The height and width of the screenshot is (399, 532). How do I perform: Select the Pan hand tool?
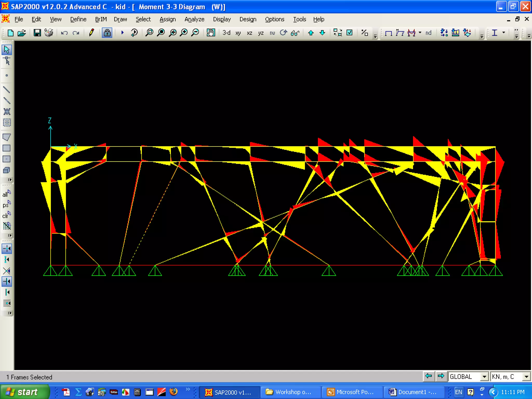tap(211, 33)
